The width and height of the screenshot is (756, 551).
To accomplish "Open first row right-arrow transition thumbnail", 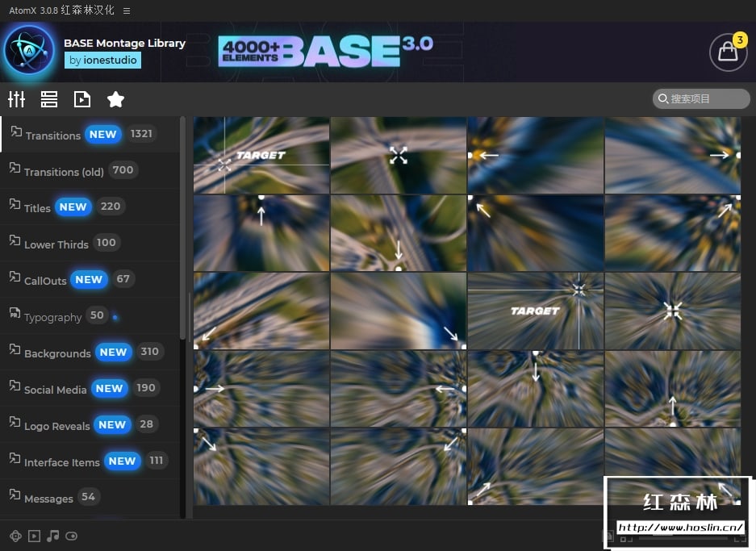I will (x=673, y=155).
